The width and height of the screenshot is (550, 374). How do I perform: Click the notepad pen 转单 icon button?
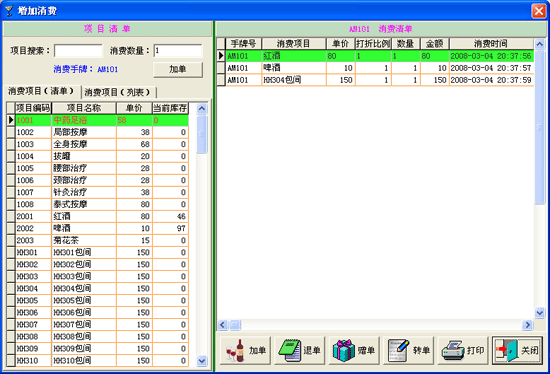pyautogui.click(x=408, y=350)
